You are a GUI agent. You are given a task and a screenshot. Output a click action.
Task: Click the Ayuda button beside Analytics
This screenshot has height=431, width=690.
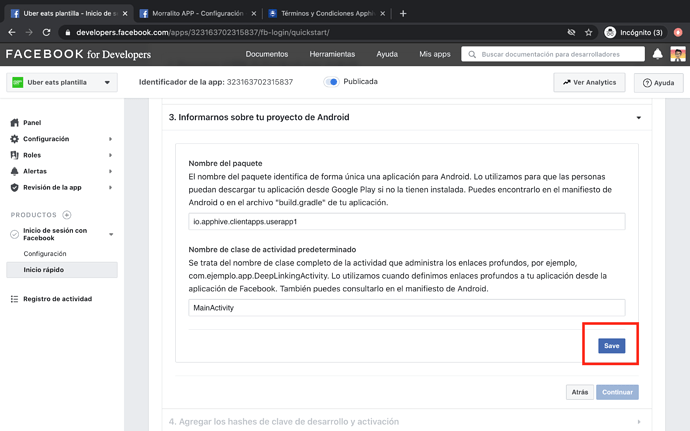click(x=658, y=83)
